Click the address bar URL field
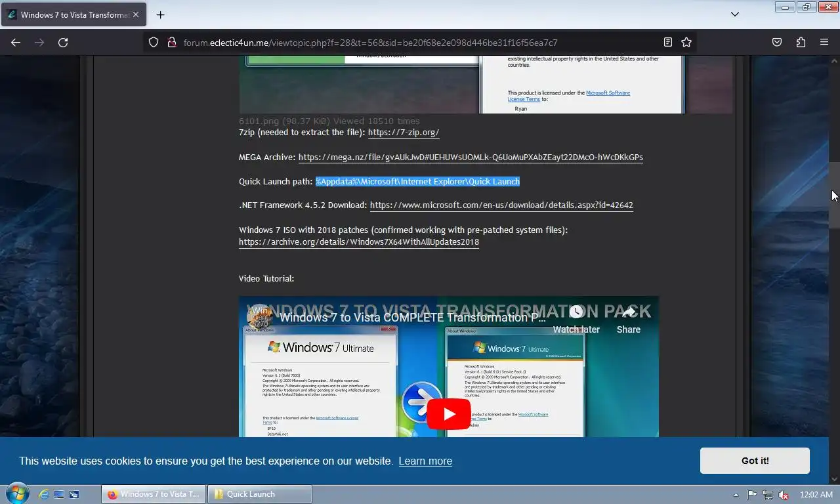Viewport: 840px width, 504px height. pyautogui.click(x=420, y=42)
